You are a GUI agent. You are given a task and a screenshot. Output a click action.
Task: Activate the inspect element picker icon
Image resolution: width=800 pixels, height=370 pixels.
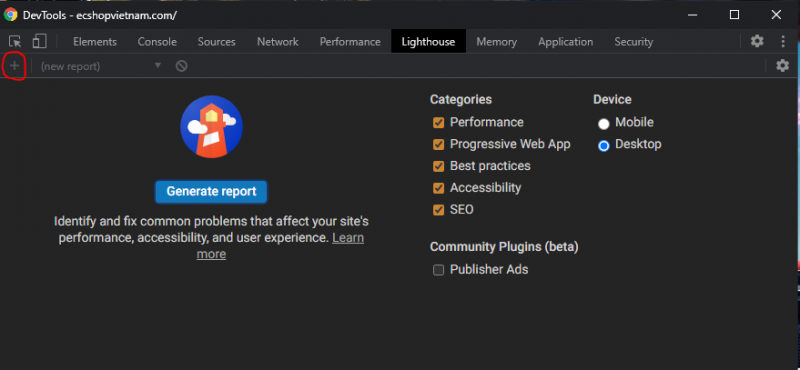tap(15, 42)
